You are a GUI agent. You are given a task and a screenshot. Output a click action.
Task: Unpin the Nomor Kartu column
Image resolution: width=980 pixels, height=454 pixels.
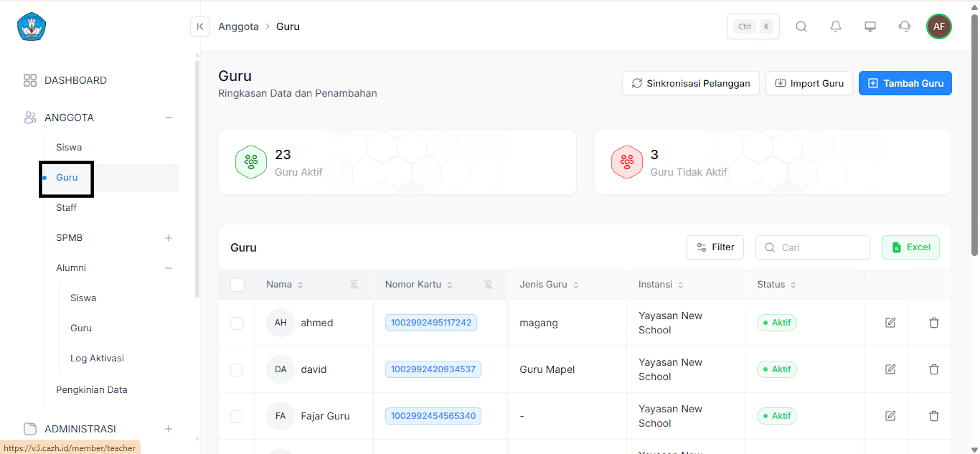pyautogui.click(x=488, y=285)
